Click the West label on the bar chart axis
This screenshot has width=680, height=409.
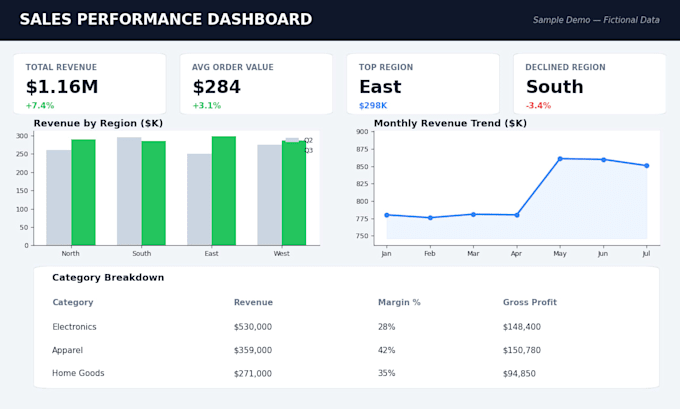tap(281, 253)
